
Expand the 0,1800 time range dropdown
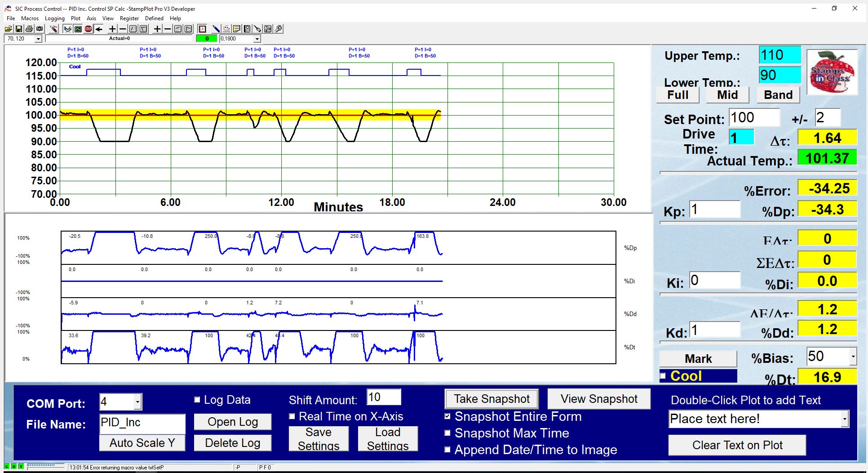click(257, 39)
